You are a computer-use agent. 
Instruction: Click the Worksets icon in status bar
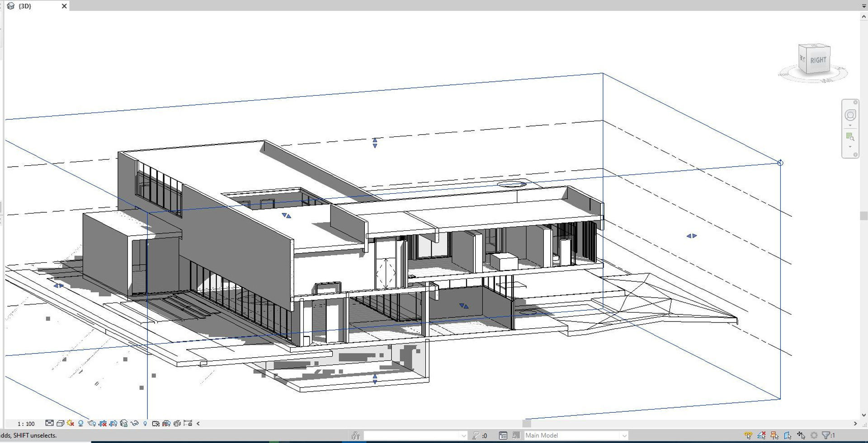(356, 435)
